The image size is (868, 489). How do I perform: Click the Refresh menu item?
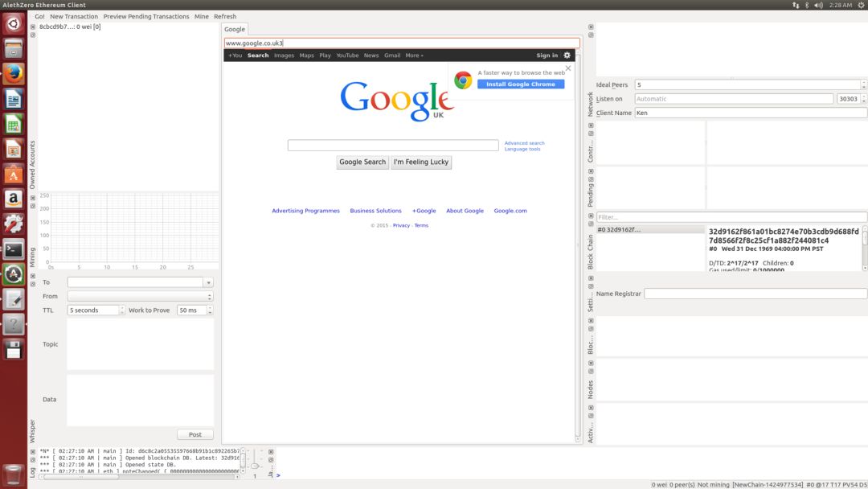tap(225, 17)
